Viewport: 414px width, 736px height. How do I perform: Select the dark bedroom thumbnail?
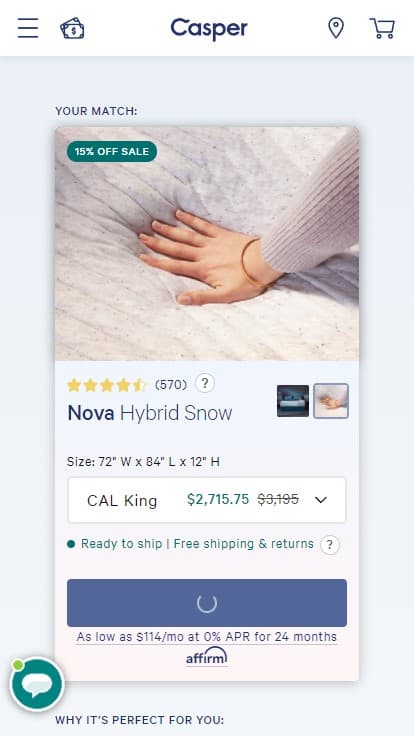(x=293, y=401)
